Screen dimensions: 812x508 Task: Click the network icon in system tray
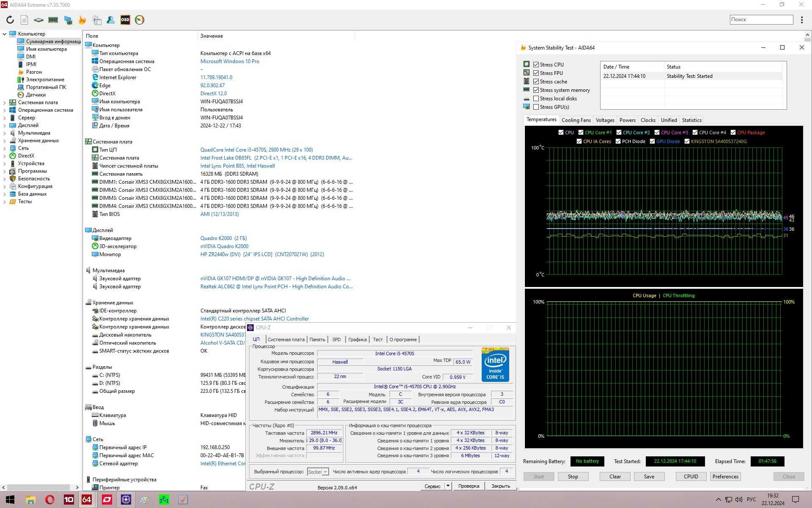pyautogui.click(x=728, y=500)
